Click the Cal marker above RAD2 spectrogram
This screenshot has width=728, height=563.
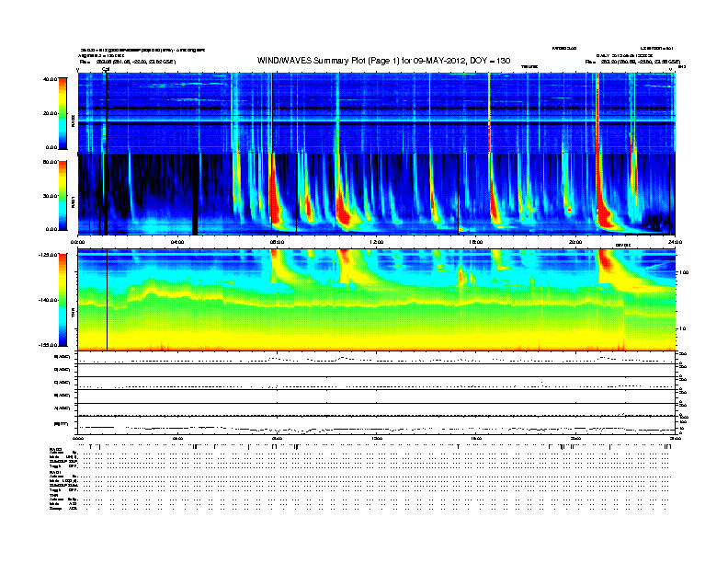click(x=106, y=70)
